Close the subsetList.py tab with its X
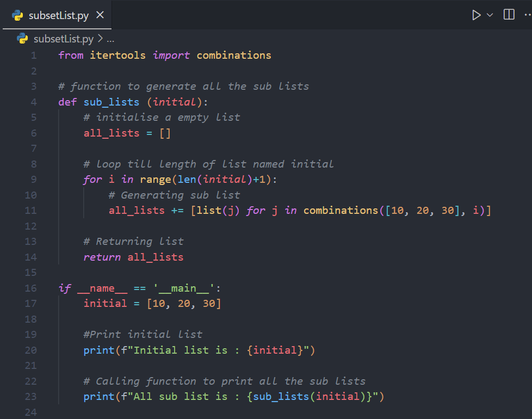 [x=99, y=15]
